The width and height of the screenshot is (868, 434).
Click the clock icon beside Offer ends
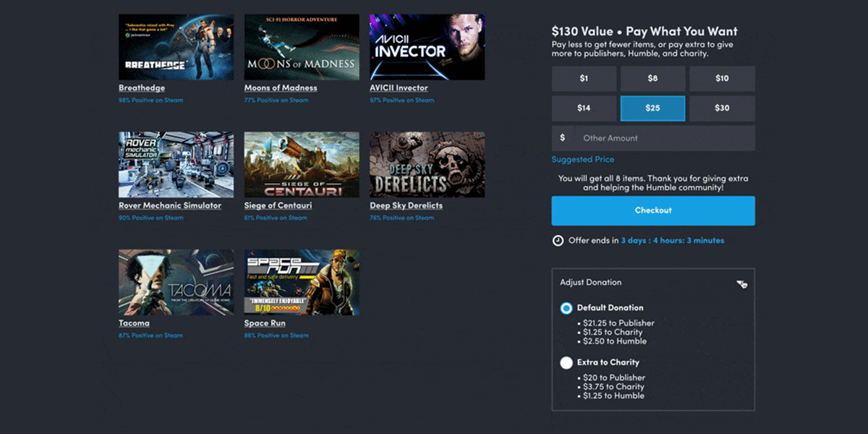click(x=558, y=241)
